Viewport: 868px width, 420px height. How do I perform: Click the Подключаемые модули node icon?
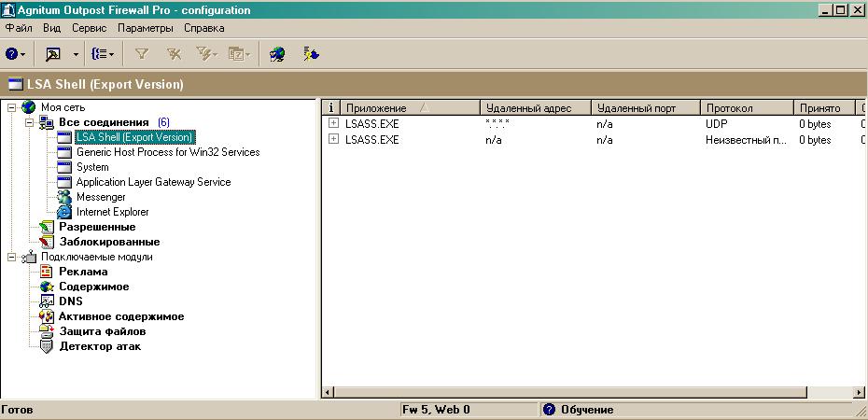coord(29,257)
